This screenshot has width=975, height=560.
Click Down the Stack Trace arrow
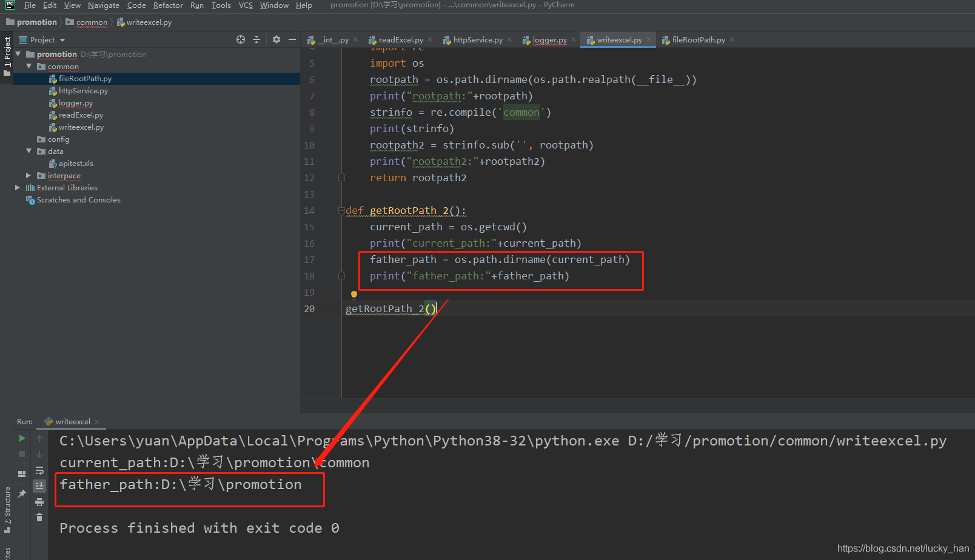(39, 454)
